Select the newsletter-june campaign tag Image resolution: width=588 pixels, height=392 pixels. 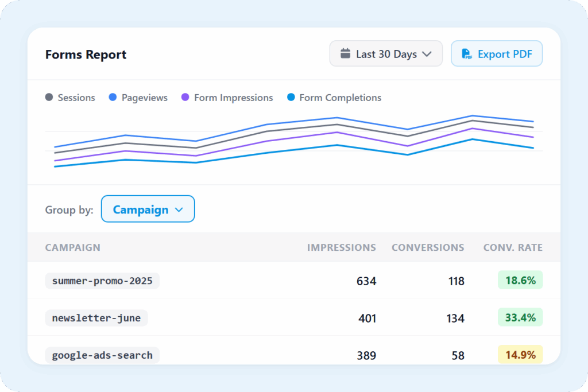coord(96,318)
